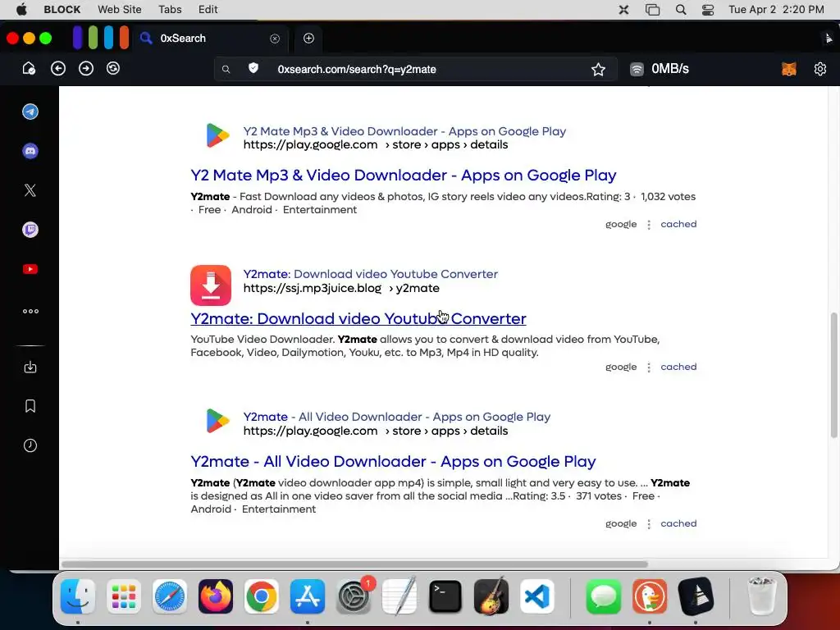Navigate forward to next page
The width and height of the screenshot is (840, 630).
click(x=85, y=69)
